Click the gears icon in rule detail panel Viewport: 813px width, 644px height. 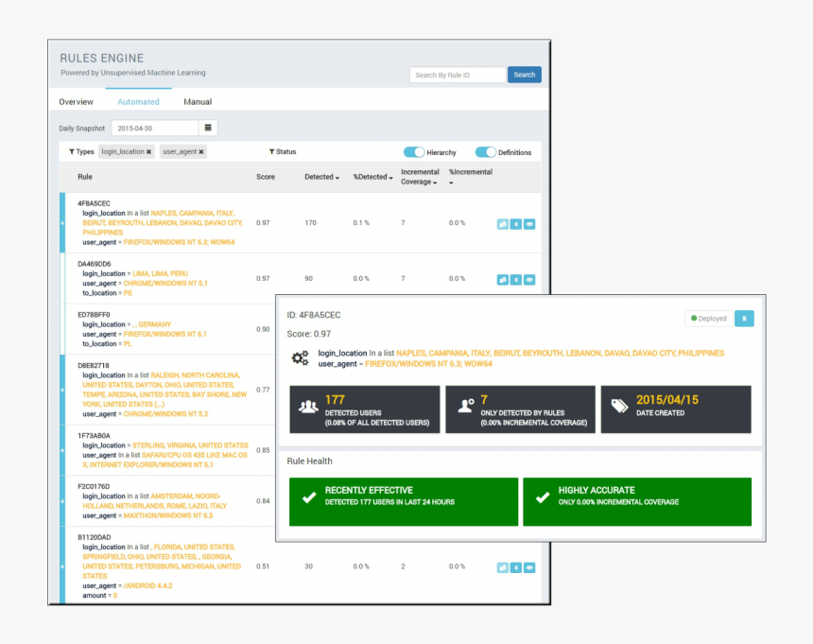point(301,358)
